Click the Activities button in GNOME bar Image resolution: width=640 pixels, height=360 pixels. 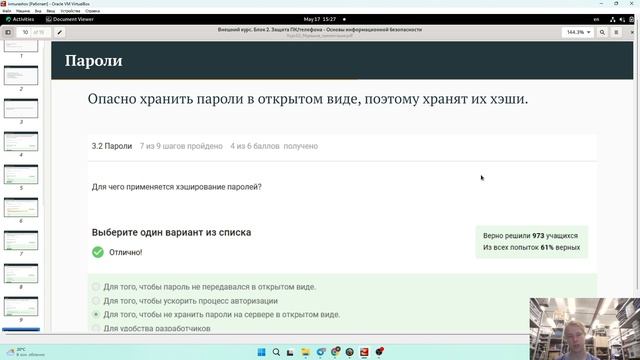[20, 19]
